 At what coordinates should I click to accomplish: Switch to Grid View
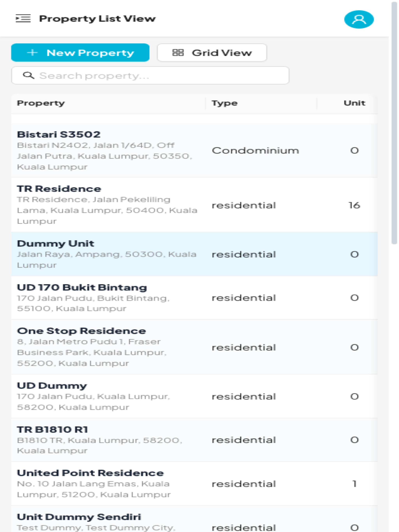point(212,52)
